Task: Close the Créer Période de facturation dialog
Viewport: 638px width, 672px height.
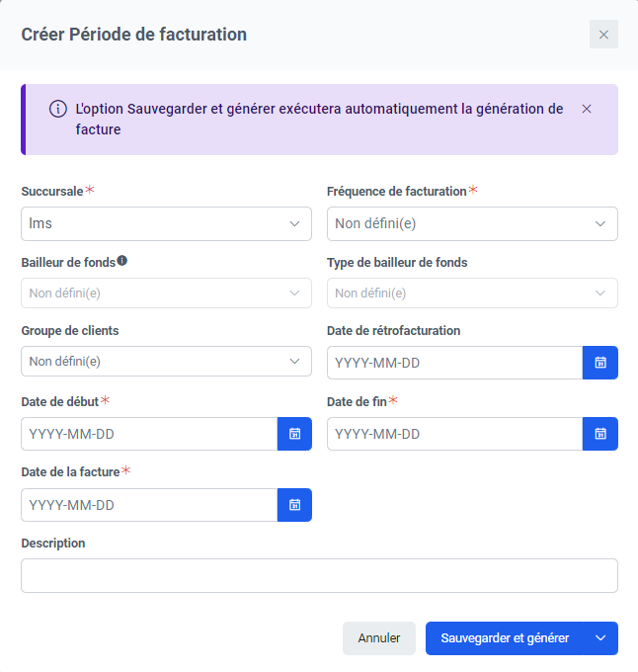Action: point(603,35)
